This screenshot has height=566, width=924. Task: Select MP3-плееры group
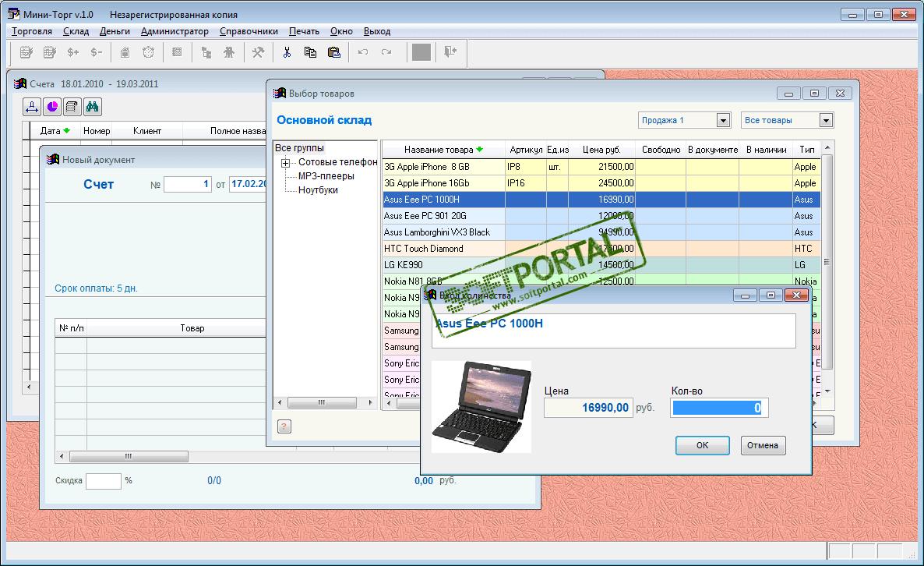point(326,176)
